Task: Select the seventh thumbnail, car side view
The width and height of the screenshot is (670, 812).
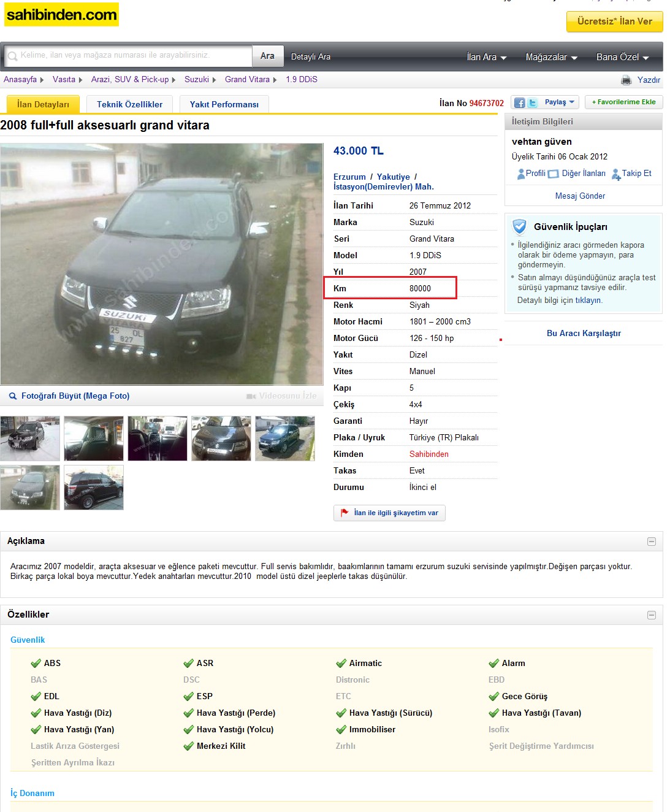Action: (x=94, y=488)
